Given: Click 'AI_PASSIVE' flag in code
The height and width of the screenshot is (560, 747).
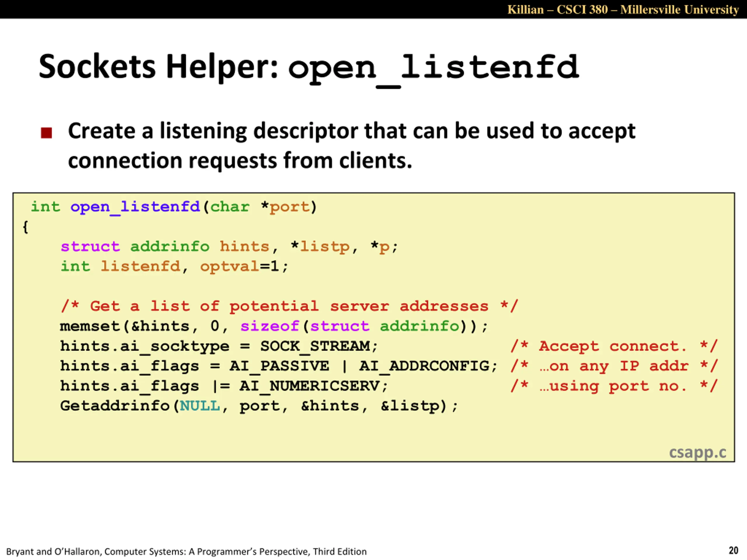Looking at the screenshot, I should pyautogui.click(x=279, y=366).
